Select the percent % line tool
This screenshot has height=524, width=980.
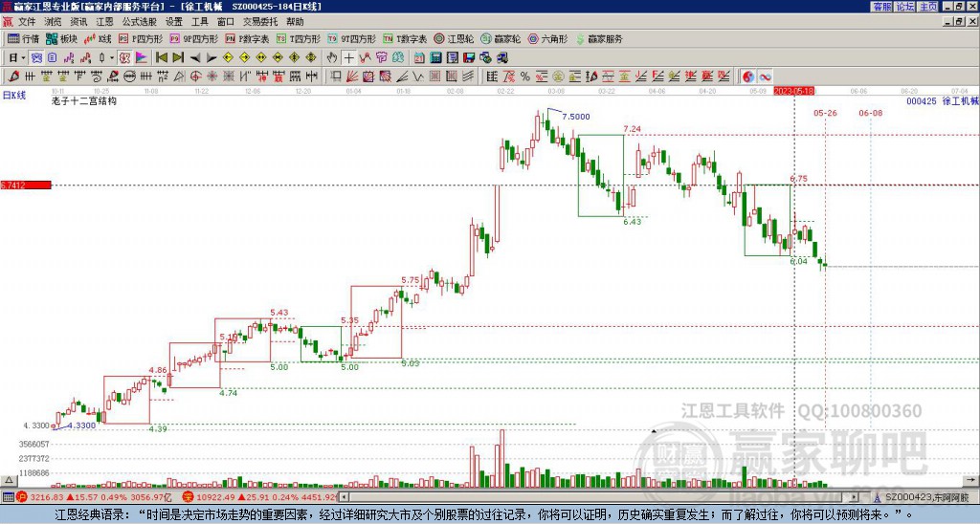pos(525,76)
